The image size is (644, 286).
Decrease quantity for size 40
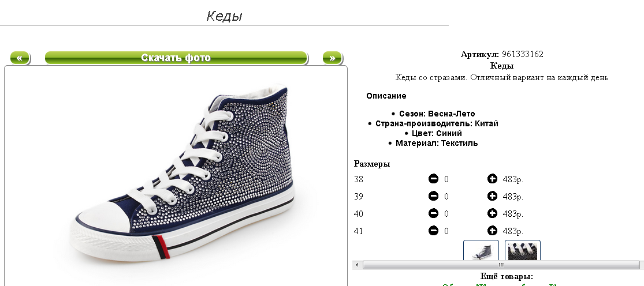(x=433, y=213)
